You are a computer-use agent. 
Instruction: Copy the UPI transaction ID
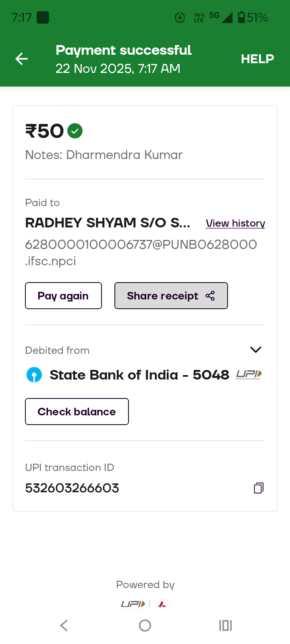pyautogui.click(x=259, y=488)
